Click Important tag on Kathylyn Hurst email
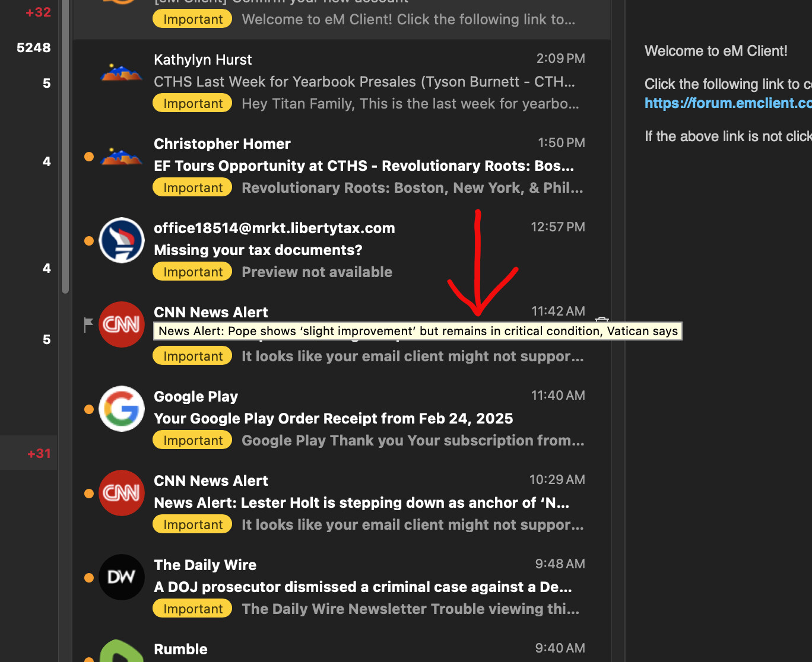The width and height of the screenshot is (812, 662). (x=192, y=103)
